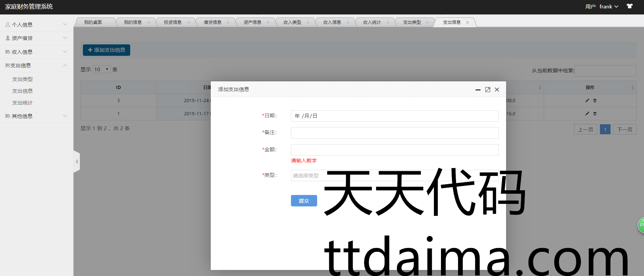
Task: Minimize the 添加支出信息 dialog
Action: pyautogui.click(x=478, y=90)
